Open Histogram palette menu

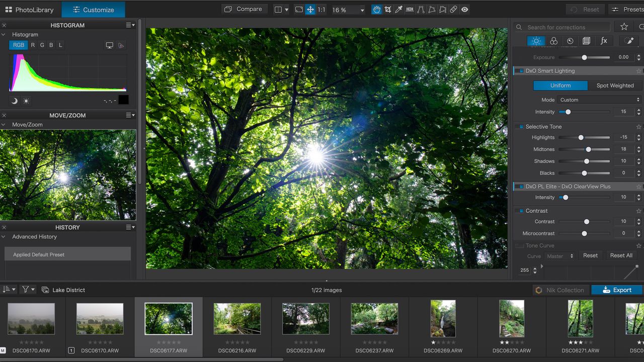[130, 25]
